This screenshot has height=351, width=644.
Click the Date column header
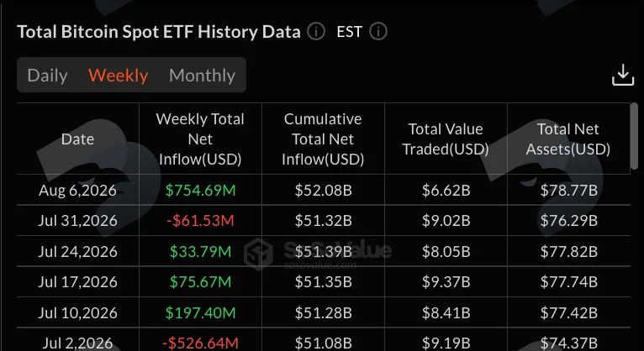[77, 139]
